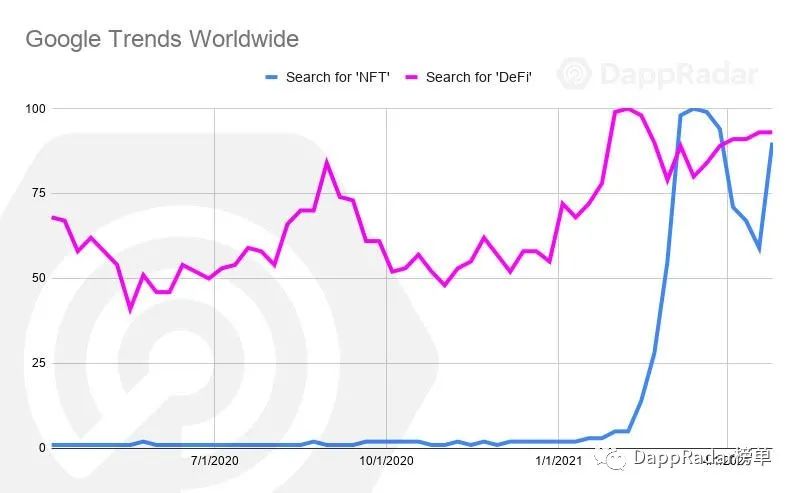
Task: Click the DeFi line peak at 100
Action: (x=627, y=109)
